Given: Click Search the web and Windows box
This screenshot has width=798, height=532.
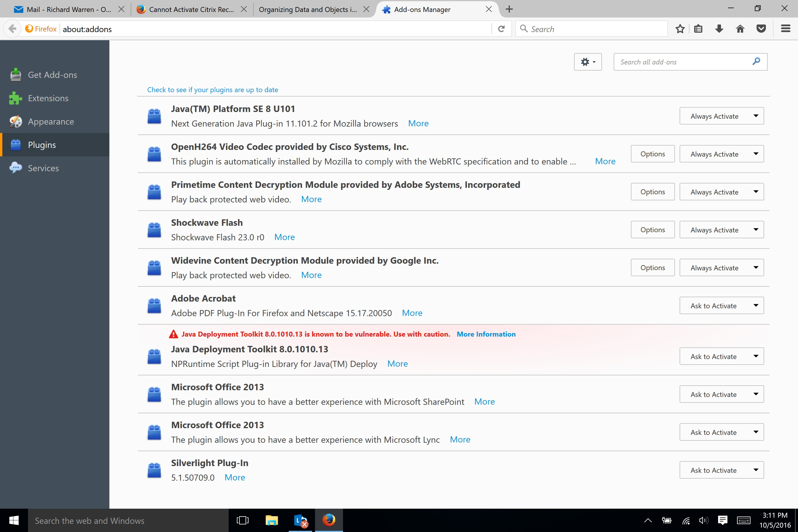Looking at the screenshot, I should pos(128,520).
